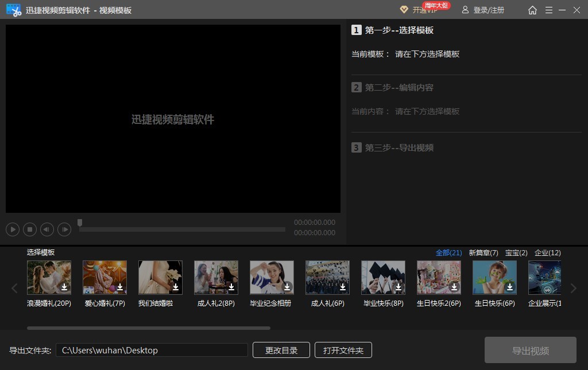This screenshot has height=370, width=588.
Task: Step forward one frame with next-frame icon
Action: coord(64,229)
